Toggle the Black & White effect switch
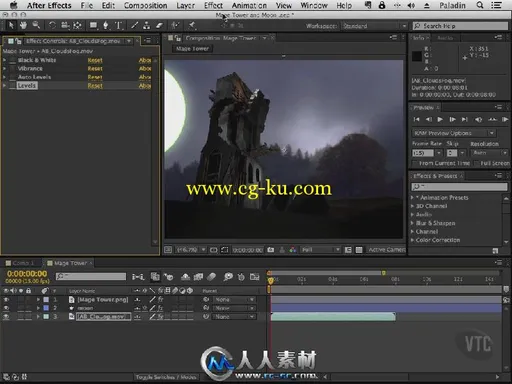The width and height of the screenshot is (512, 384). pyautogui.click(x=13, y=60)
